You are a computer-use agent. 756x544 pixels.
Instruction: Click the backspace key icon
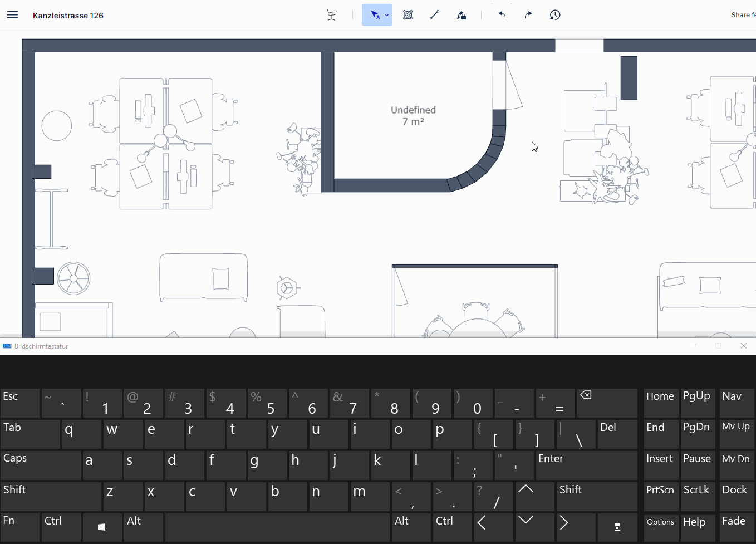(x=607, y=403)
